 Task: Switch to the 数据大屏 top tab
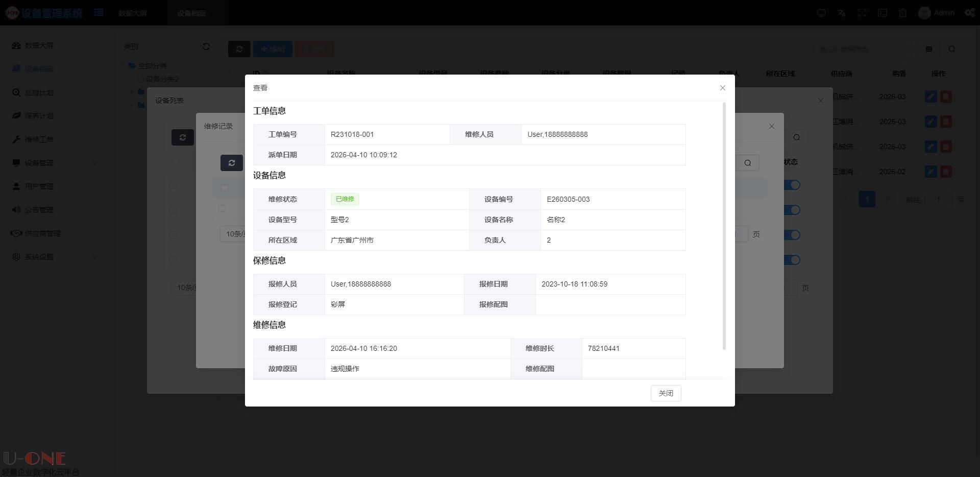point(133,13)
